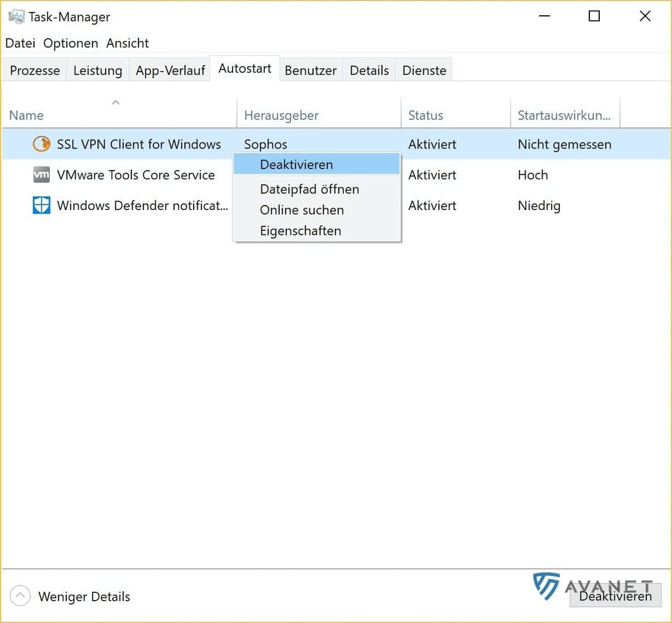Image resolution: width=672 pixels, height=623 pixels.
Task: Click Aktiviert status of Windows Defender
Action: click(x=432, y=205)
